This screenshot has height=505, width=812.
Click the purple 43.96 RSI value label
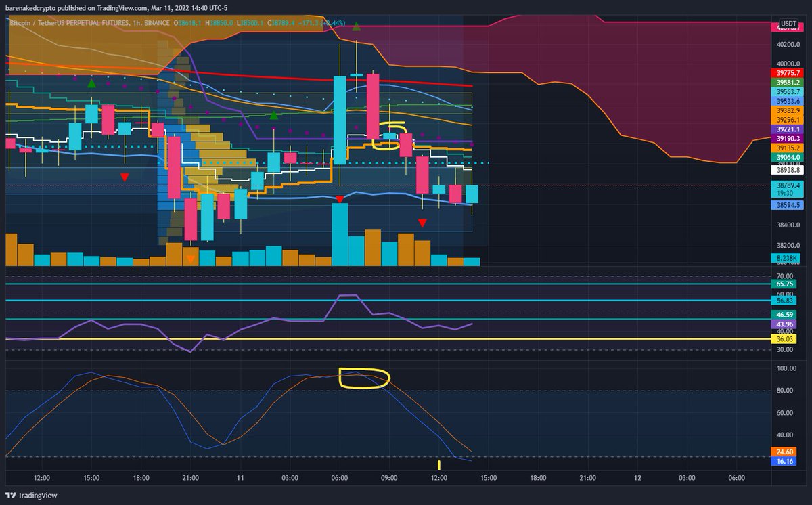click(785, 324)
